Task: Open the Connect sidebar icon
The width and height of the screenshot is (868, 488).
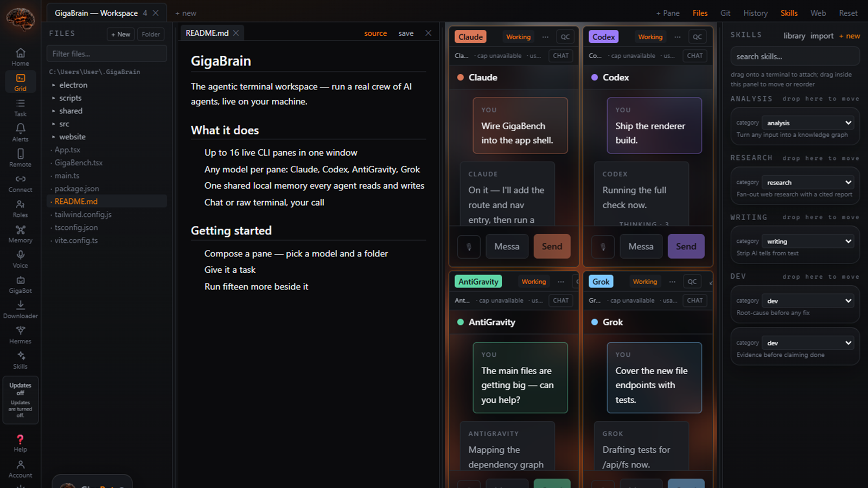Action: coord(20,183)
